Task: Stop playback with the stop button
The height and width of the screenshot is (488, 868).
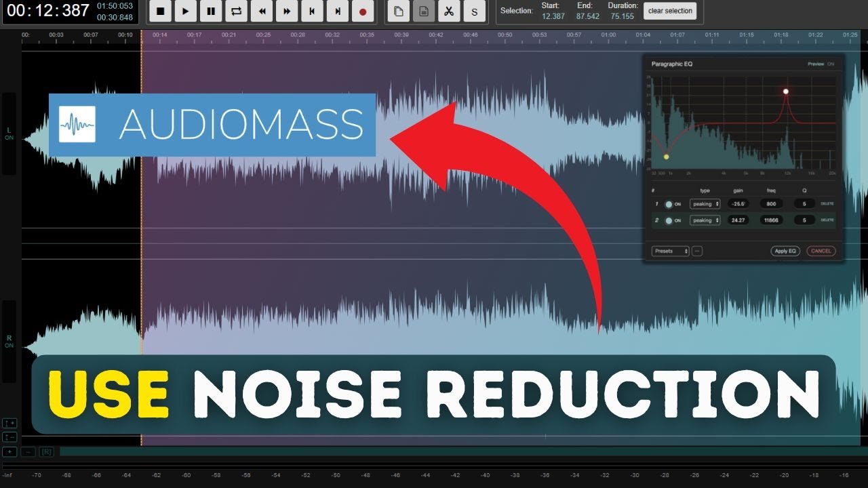Action: click(x=161, y=11)
